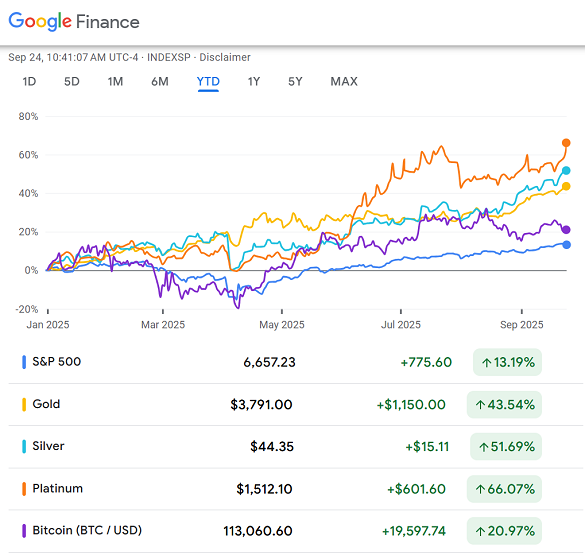Click the May 2025 axis label
This screenshot has width=585, height=555.
click(282, 324)
